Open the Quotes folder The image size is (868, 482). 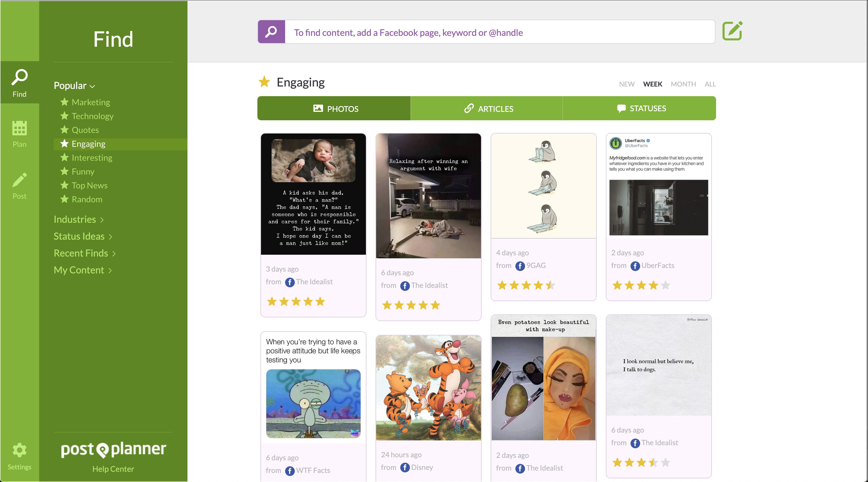(85, 130)
